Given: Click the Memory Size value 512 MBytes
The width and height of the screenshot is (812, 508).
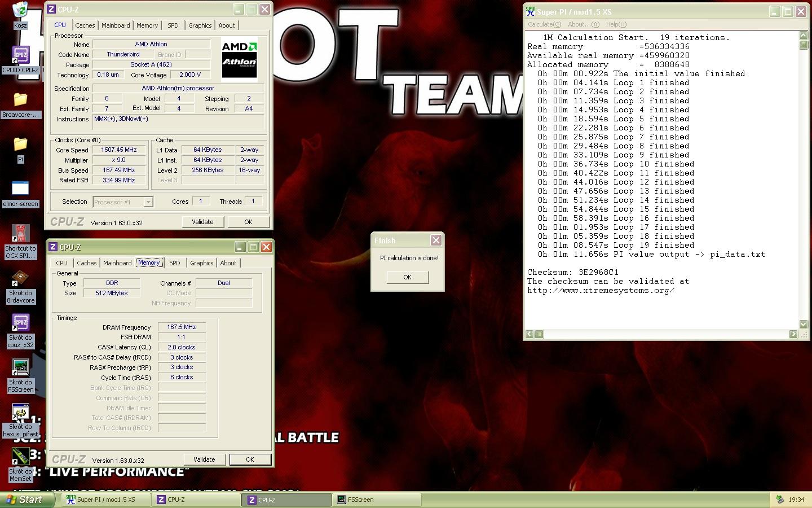Looking at the screenshot, I should 112,294.
